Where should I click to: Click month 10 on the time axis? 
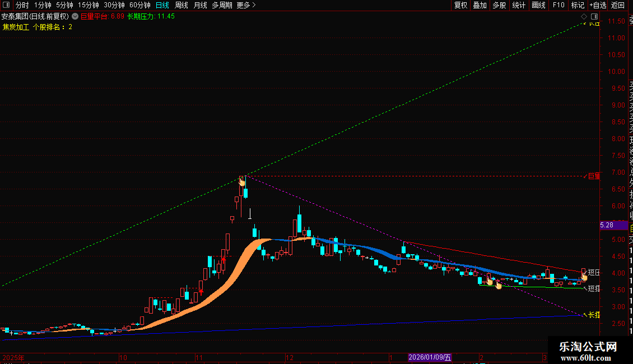point(123,357)
